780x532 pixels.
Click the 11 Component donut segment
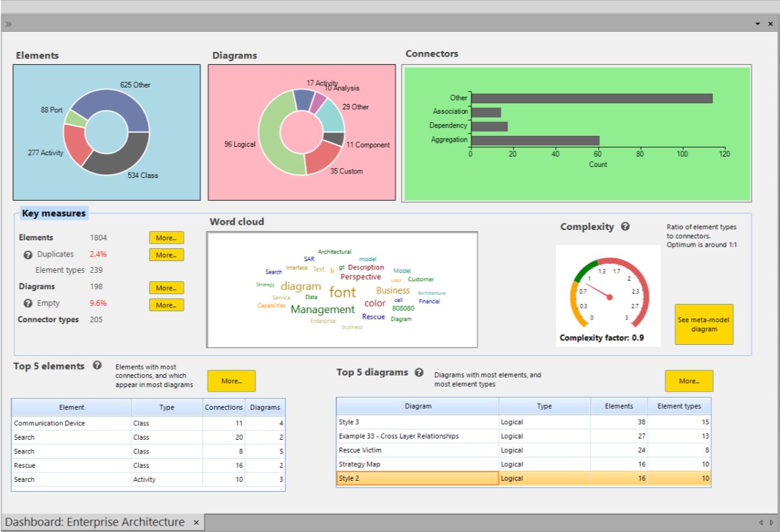(334, 139)
